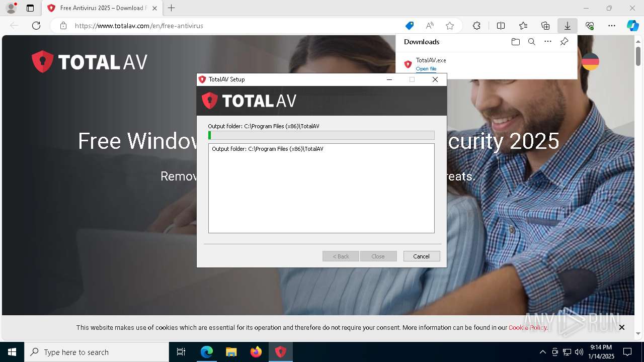
Task: Select TotalAV installer in taskbar
Action: pos(281,352)
